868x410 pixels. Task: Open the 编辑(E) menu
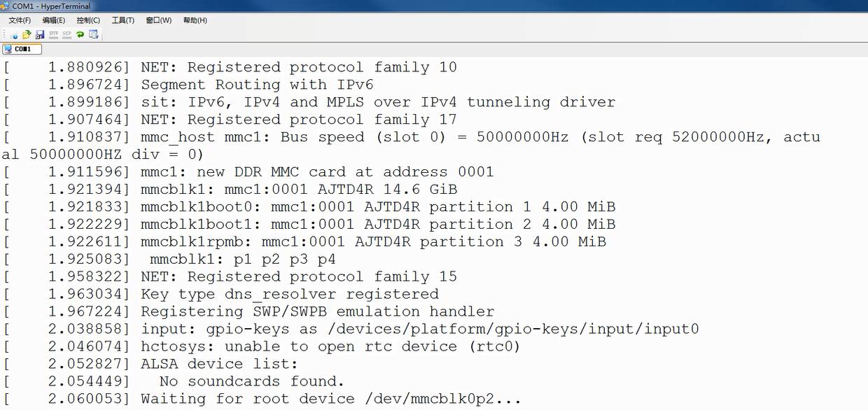point(54,20)
